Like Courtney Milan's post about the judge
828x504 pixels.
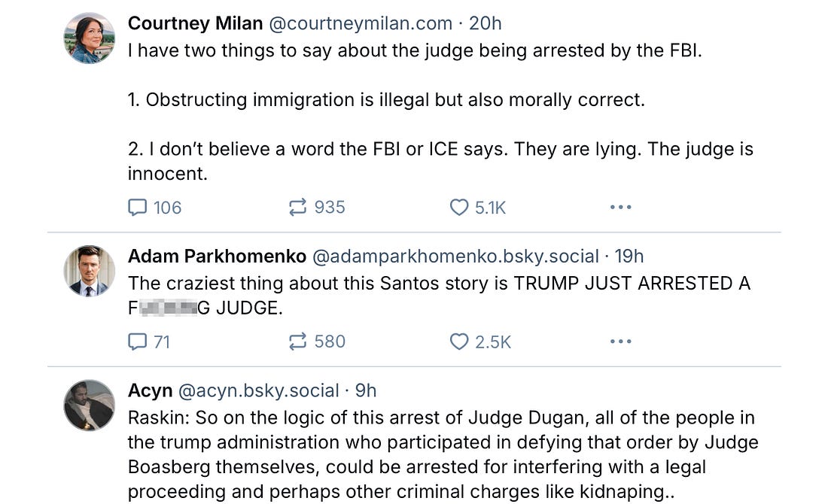[459, 207]
